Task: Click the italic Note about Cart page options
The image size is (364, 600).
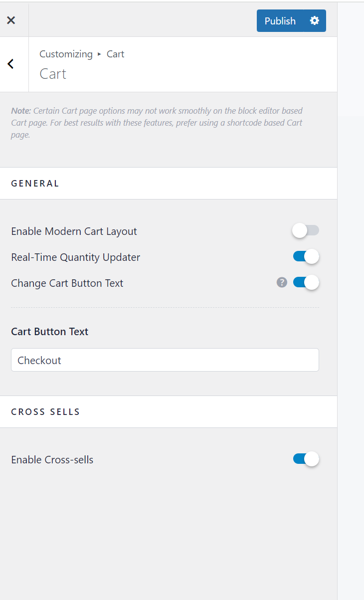Action: pos(157,123)
